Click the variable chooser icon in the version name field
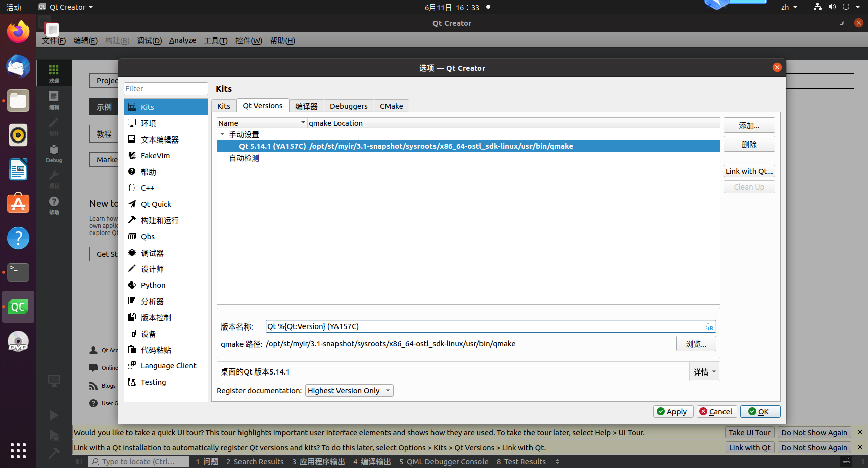Viewport: 868px width, 468px height. coord(709,326)
